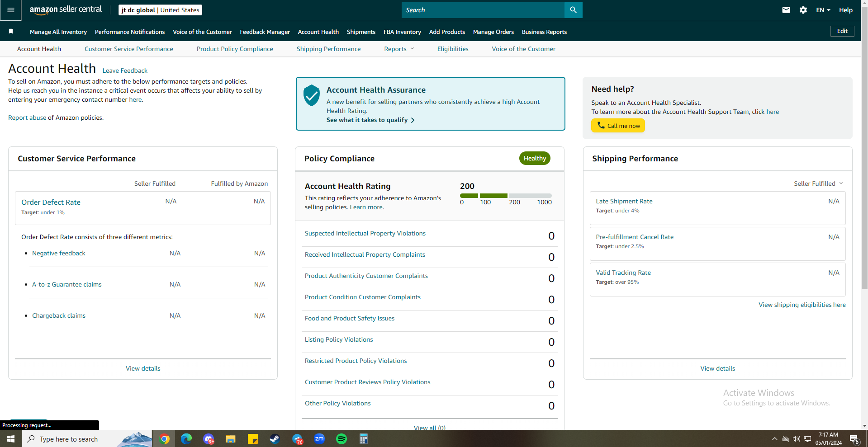Open Feedback Manager menu item

[x=265, y=32]
